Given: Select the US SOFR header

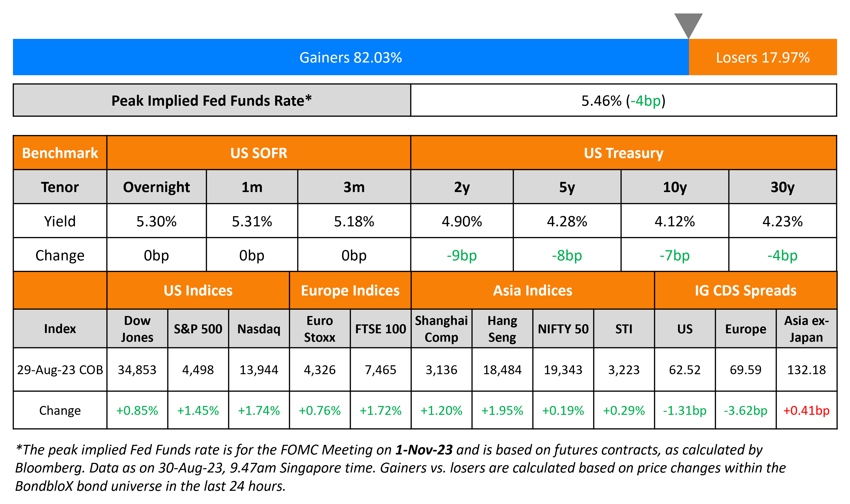Looking at the screenshot, I should point(258,153).
